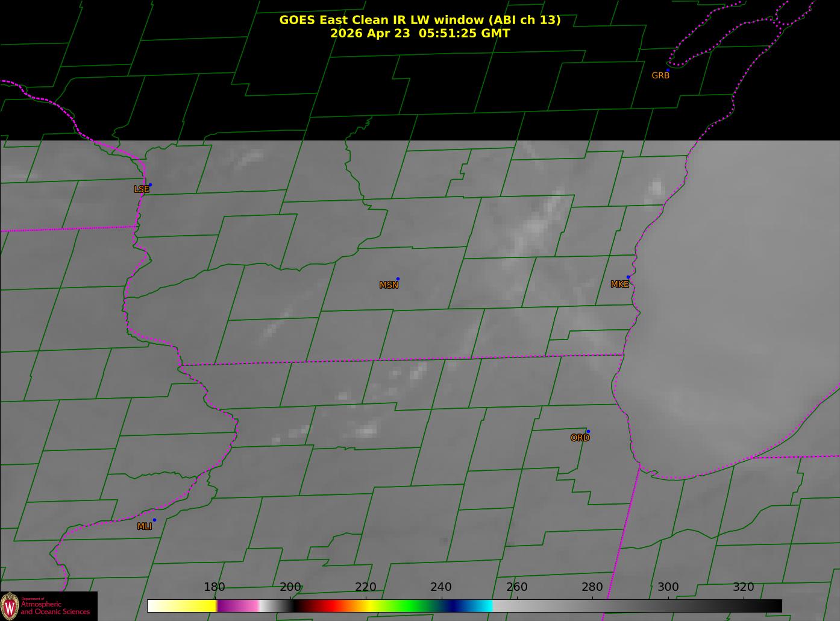Pick the magenta segment of the colorbar
The width and height of the screenshot is (840, 621).
[x=238, y=606]
